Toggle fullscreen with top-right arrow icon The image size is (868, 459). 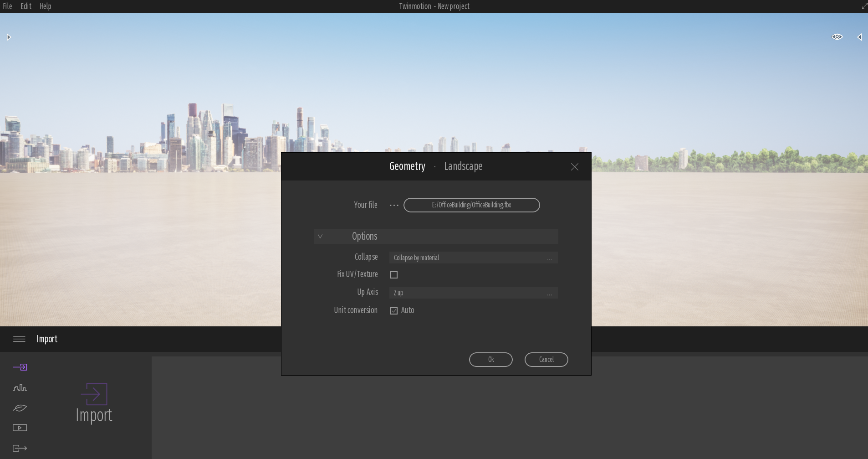coord(864,6)
